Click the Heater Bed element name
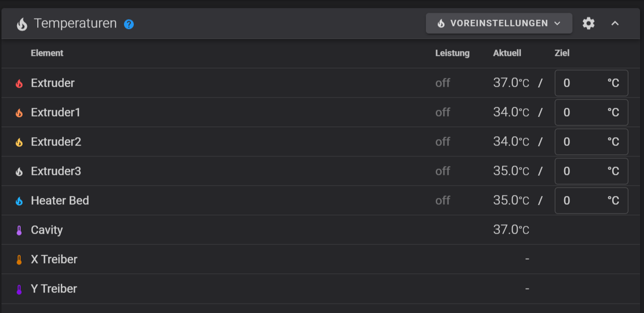 point(60,200)
